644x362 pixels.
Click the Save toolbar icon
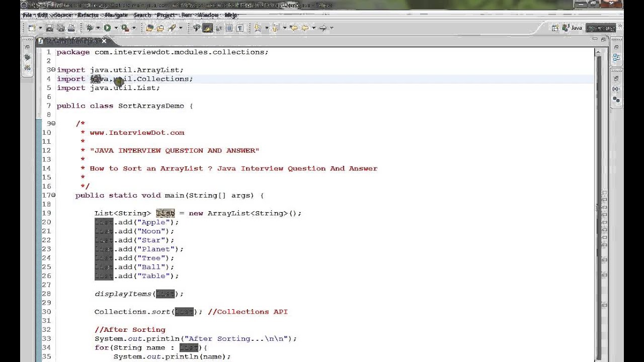[49, 28]
